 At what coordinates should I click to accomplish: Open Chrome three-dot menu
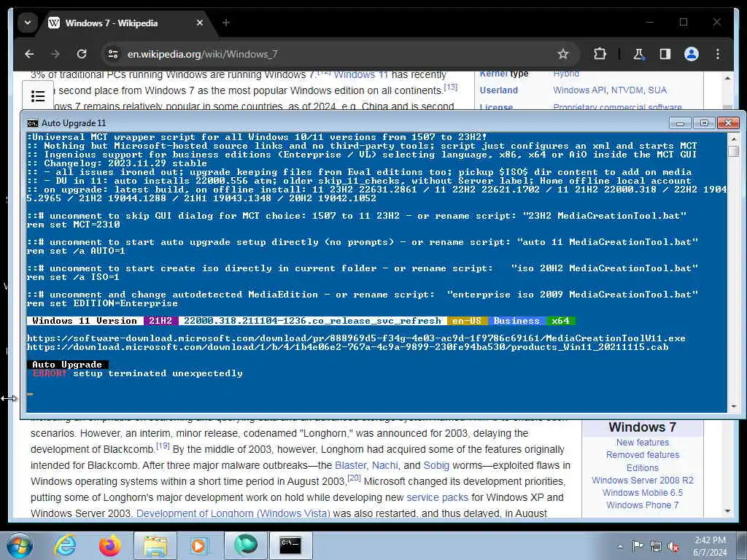click(x=718, y=54)
